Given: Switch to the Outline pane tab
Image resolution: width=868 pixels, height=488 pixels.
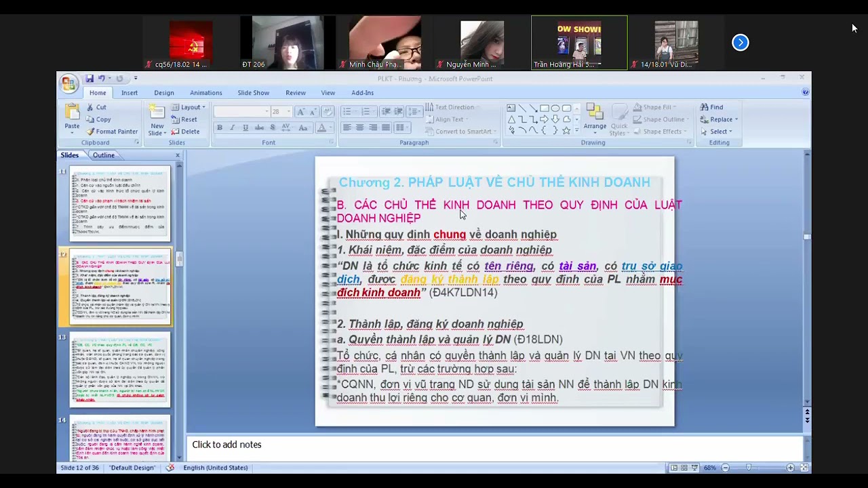Looking at the screenshot, I should click(104, 155).
